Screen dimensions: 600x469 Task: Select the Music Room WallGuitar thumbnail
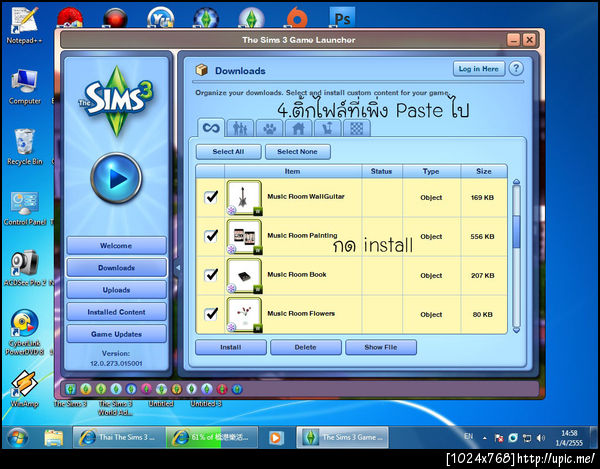click(x=245, y=198)
